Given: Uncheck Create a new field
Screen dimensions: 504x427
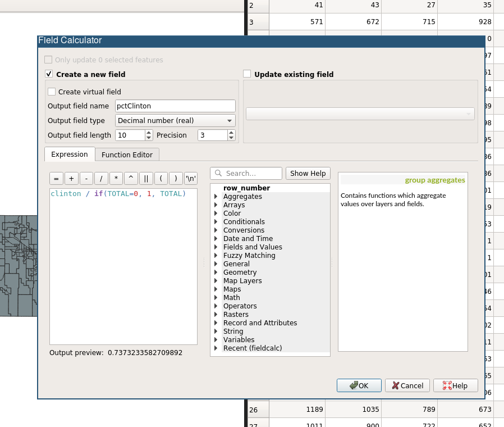Looking at the screenshot, I should (49, 74).
